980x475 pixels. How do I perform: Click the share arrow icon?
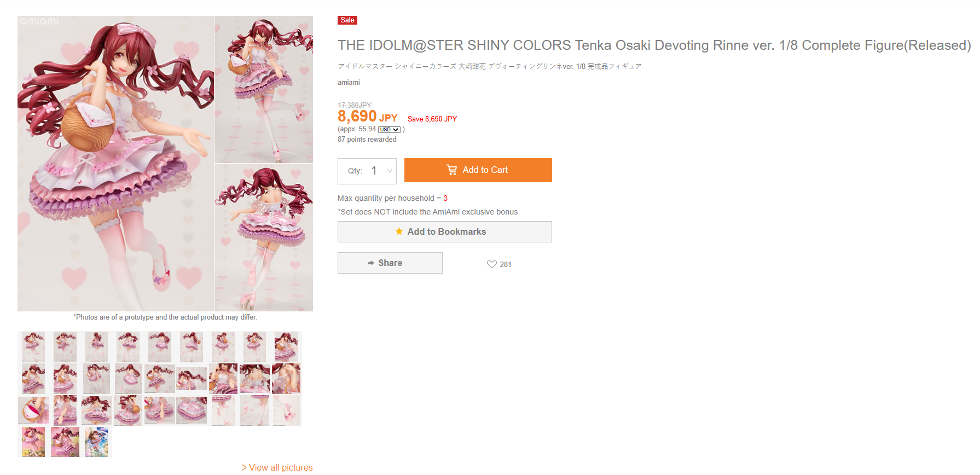(371, 263)
